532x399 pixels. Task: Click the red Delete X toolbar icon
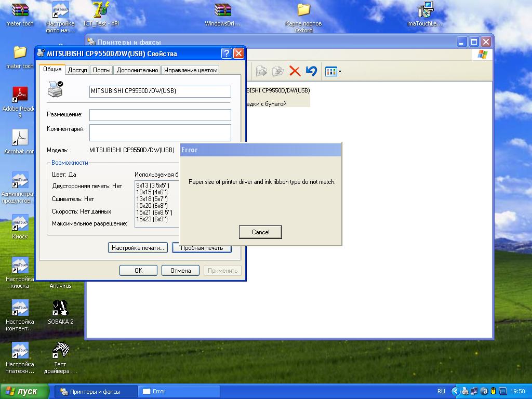[295, 71]
